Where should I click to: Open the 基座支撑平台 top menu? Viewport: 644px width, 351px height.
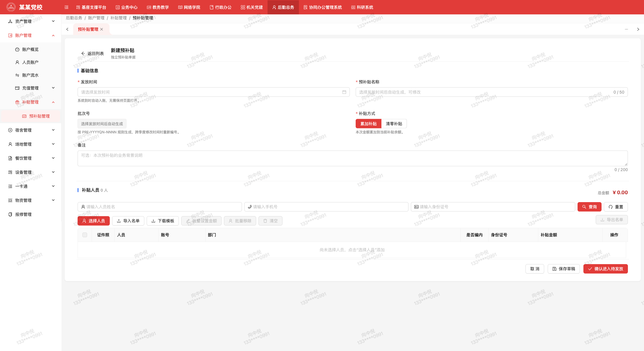(91, 7)
